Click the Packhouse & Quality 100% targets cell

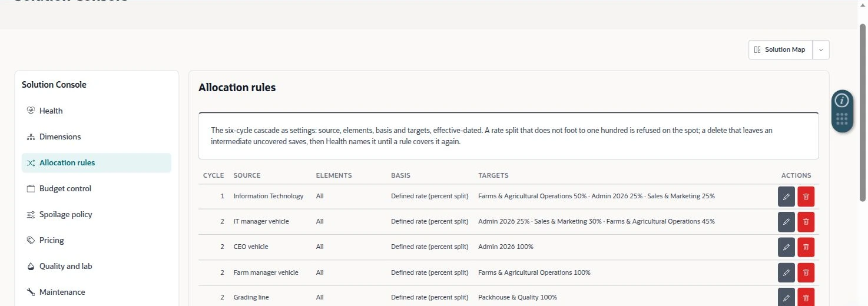517,297
